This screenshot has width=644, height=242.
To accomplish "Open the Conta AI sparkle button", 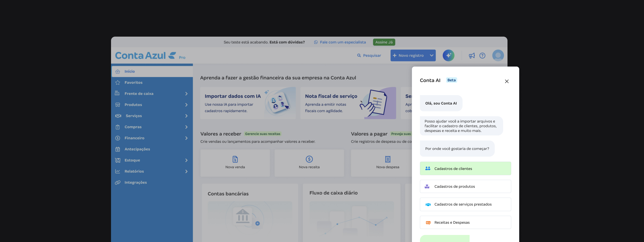I will click(x=448, y=55).
